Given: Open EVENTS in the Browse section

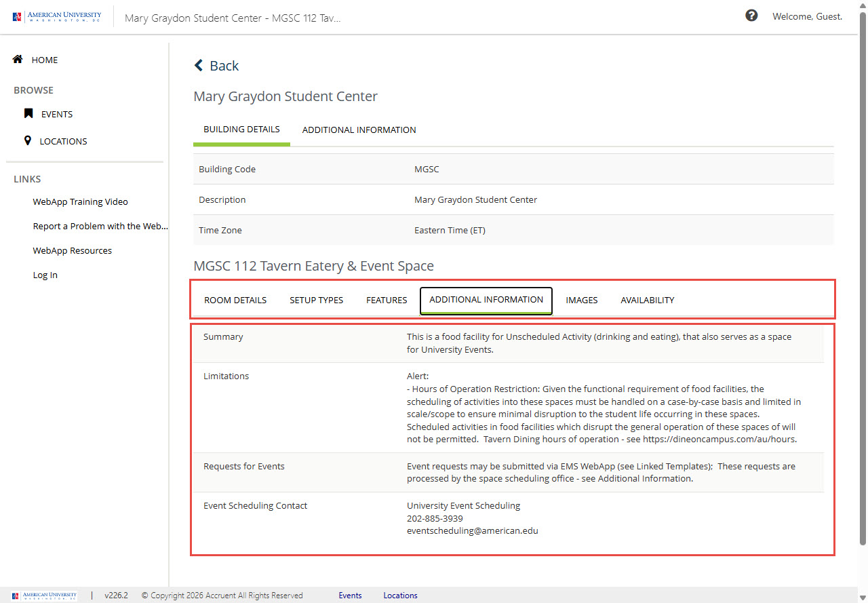Looking at the screenshot, I should point(57,114).
